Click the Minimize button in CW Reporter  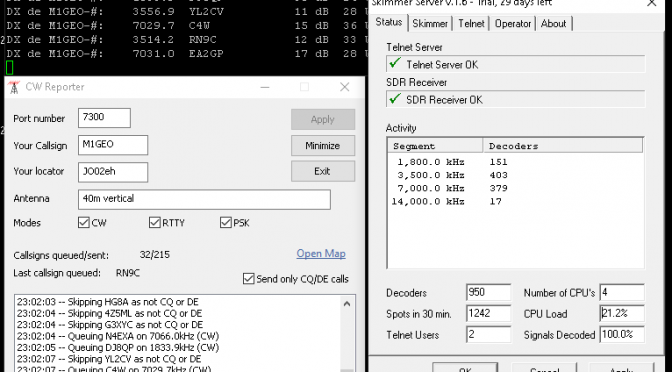click(x=323, y=146)
